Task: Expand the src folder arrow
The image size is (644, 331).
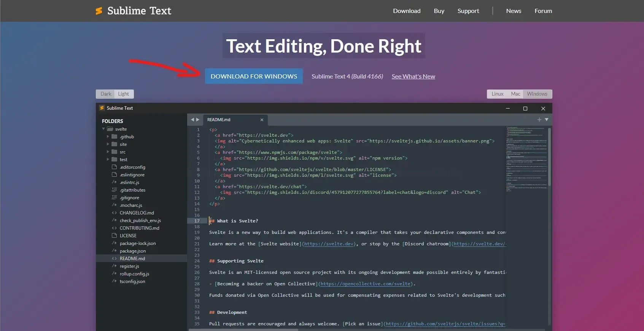Action: [108, 152]
